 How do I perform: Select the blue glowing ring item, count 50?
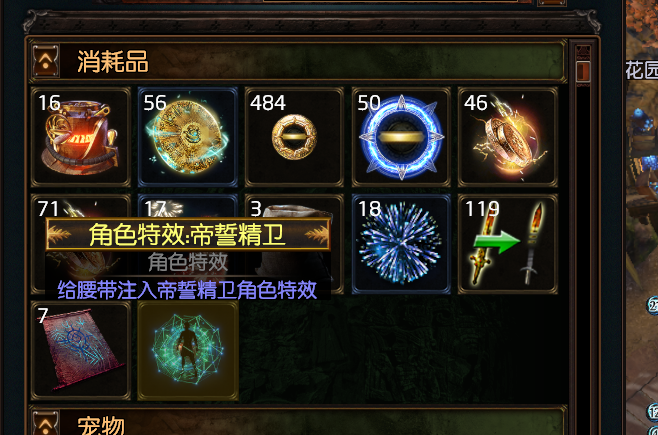tap(401, 137)
